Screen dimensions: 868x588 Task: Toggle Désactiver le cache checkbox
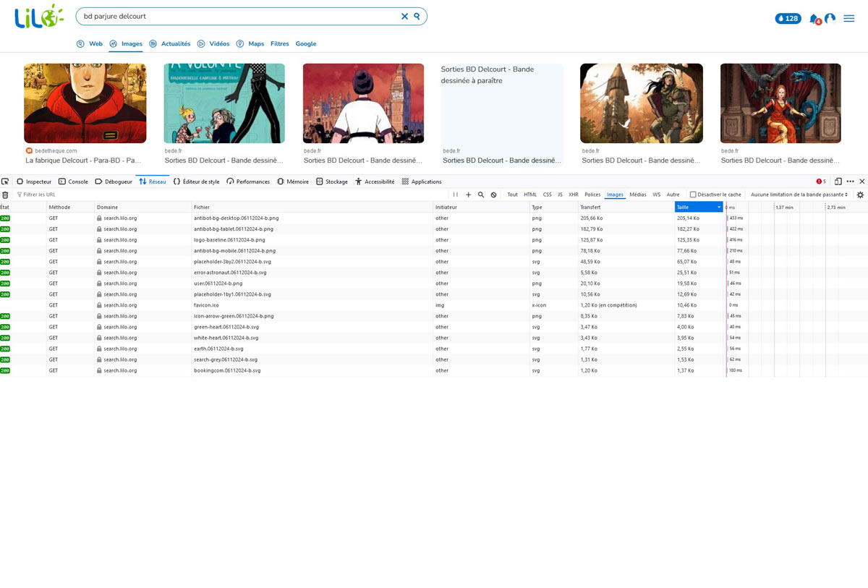point(693,195)
